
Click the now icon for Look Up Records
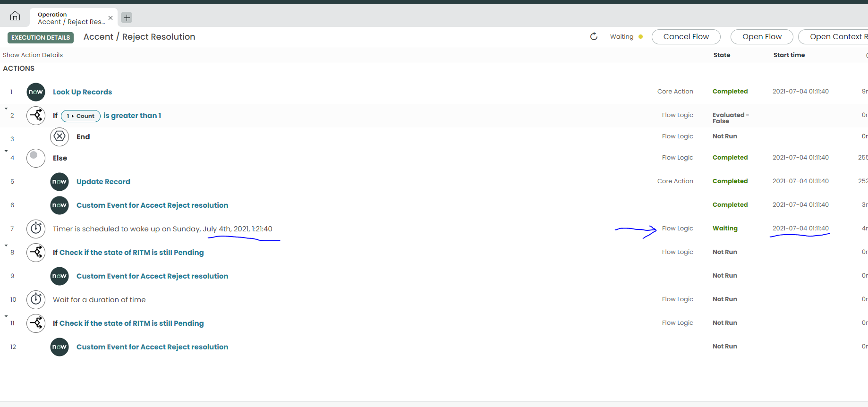pyautogui.click(x=36, y=92)
